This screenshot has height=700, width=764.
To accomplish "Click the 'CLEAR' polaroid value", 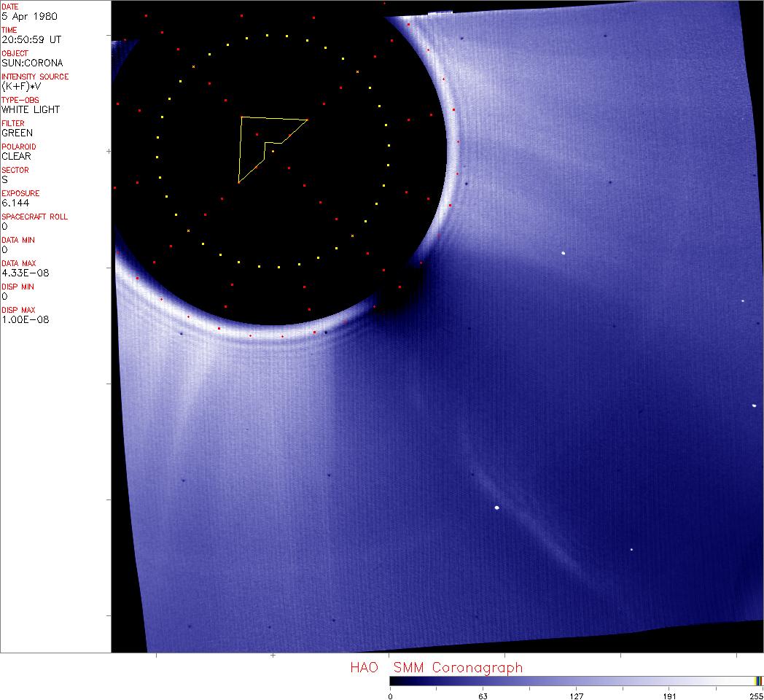I will 16,156.
